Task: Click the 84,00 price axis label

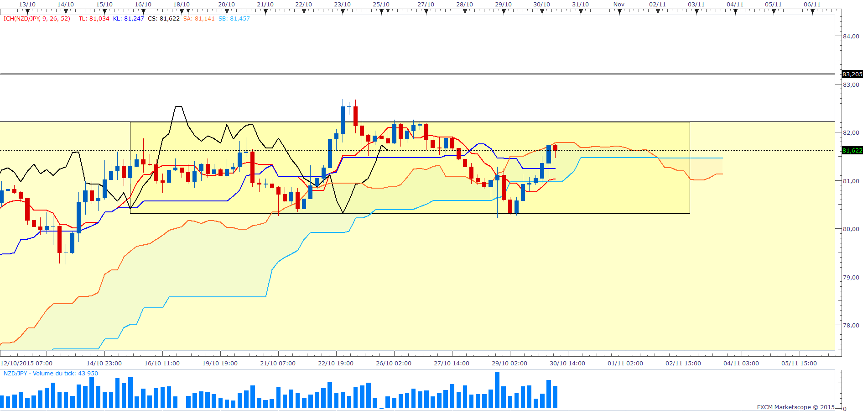Action: point(851,36)
